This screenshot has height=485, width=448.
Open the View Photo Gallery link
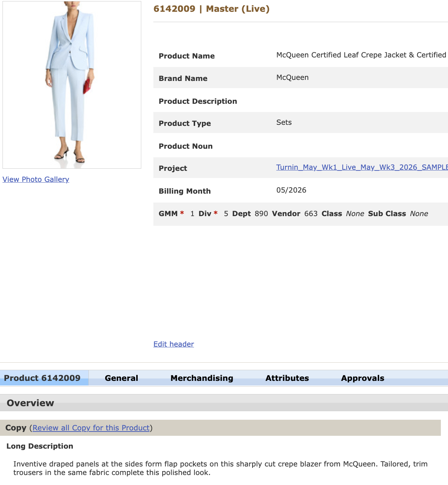coord(36,179)
